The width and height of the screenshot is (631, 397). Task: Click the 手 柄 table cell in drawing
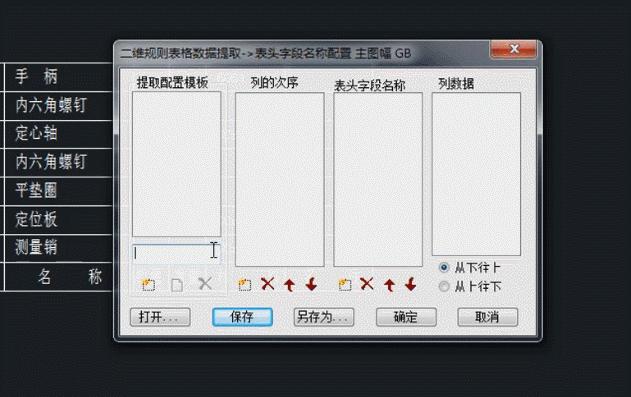point(58,77)
